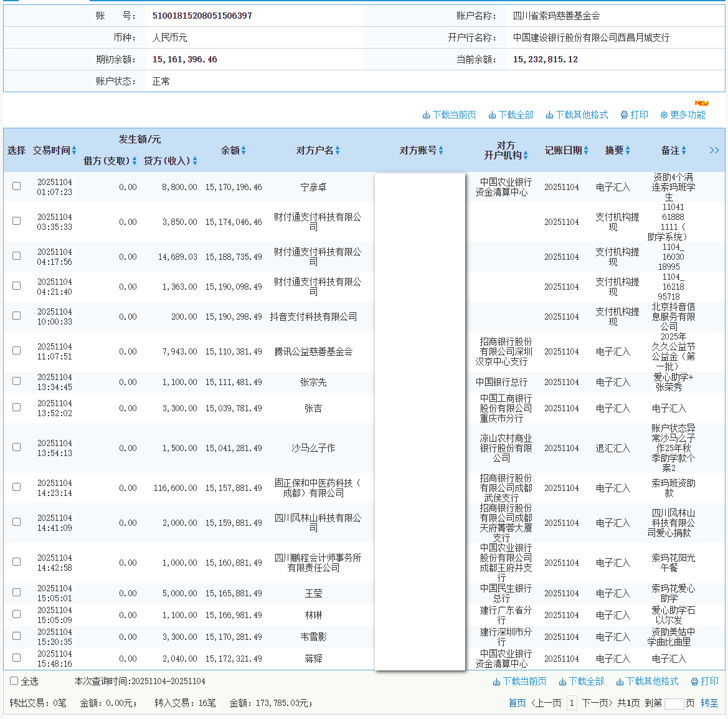The height and width of the screenshot is (719, 728).
Task: Click the 首页 pagination link
Action: (x=516, y=703)
